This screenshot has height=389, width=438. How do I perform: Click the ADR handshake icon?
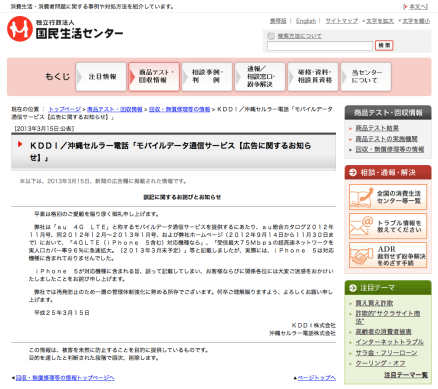click(362, 255)
